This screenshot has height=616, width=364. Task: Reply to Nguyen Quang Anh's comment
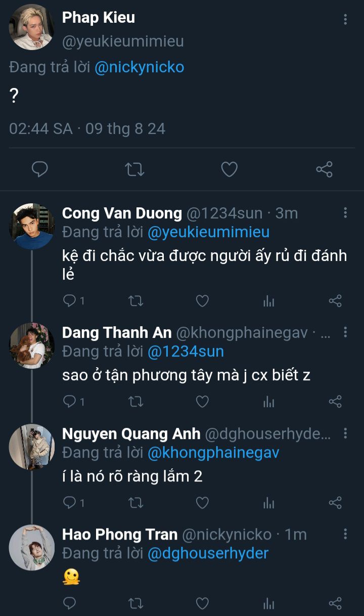(69, 502)
